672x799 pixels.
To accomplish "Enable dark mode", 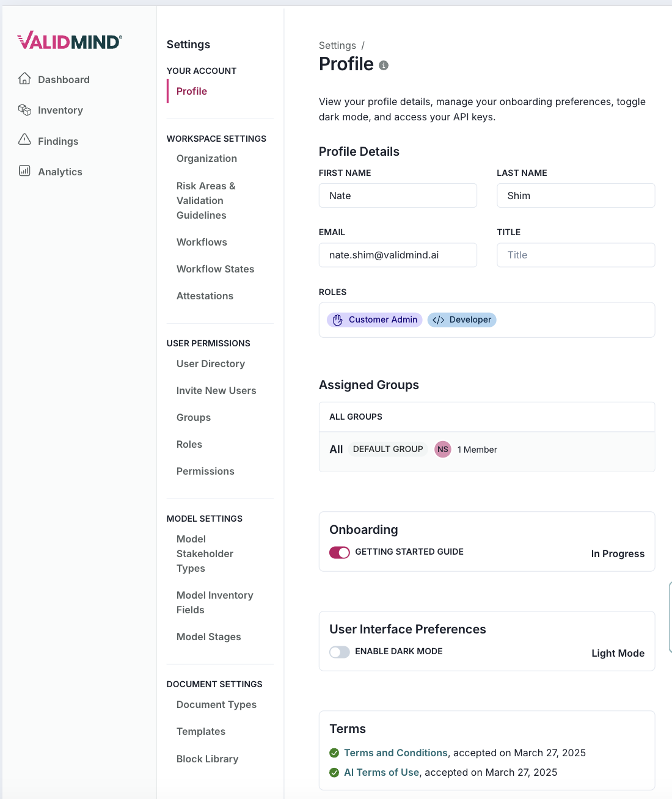I will tap(339, 652).
